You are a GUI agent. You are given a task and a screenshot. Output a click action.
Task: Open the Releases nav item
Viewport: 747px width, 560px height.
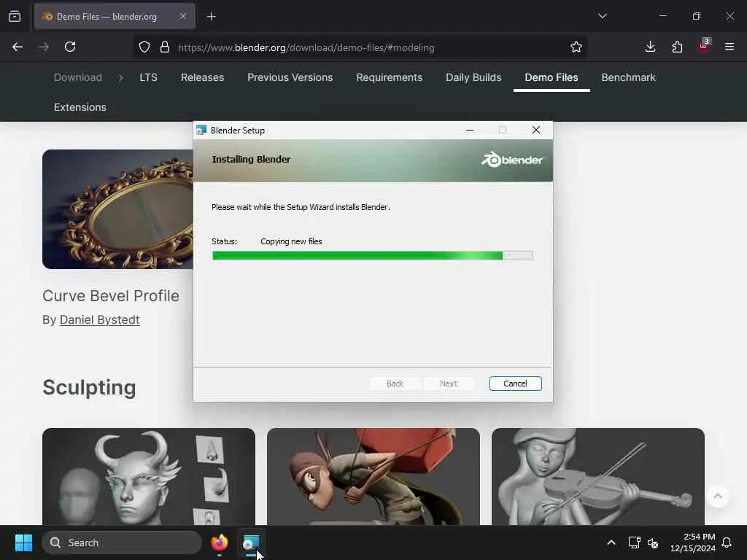pos(203,77)
